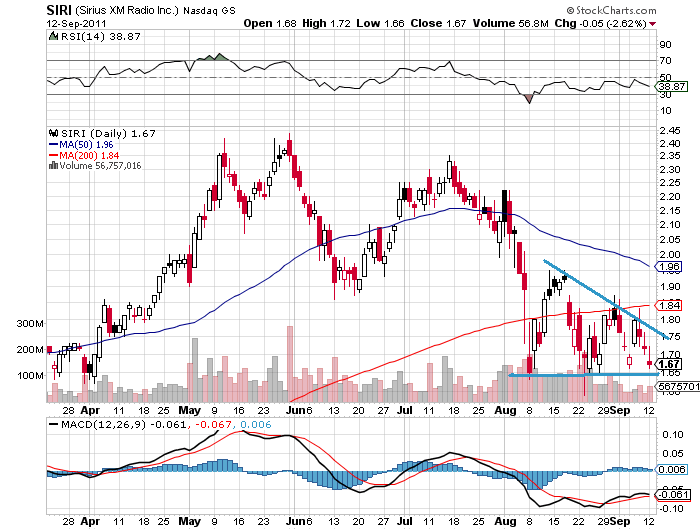The image size is (700, 530).
Task: Click the candlestick icon beside SIRI (Daily)
Action: 54,133
